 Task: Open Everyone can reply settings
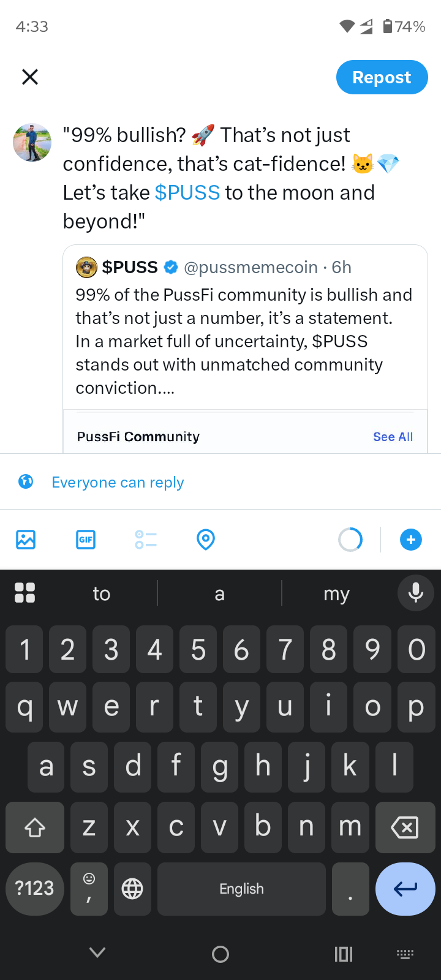tap(118, 483)
